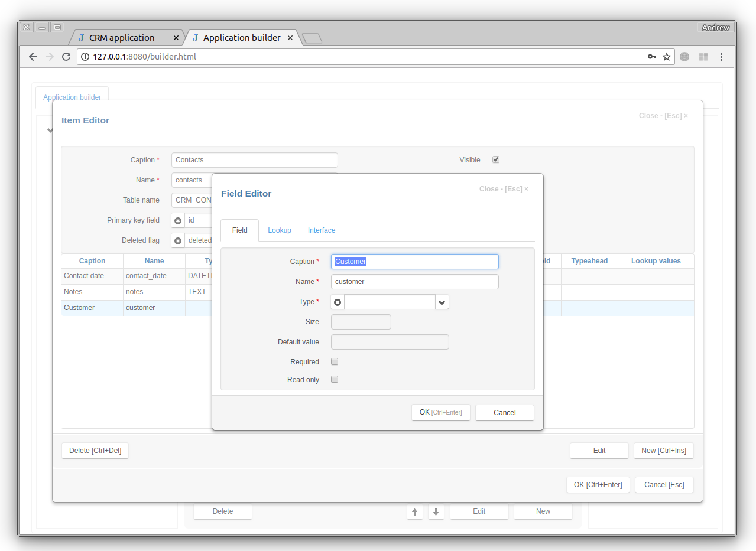Click the globe extension icon

point(684,57)
